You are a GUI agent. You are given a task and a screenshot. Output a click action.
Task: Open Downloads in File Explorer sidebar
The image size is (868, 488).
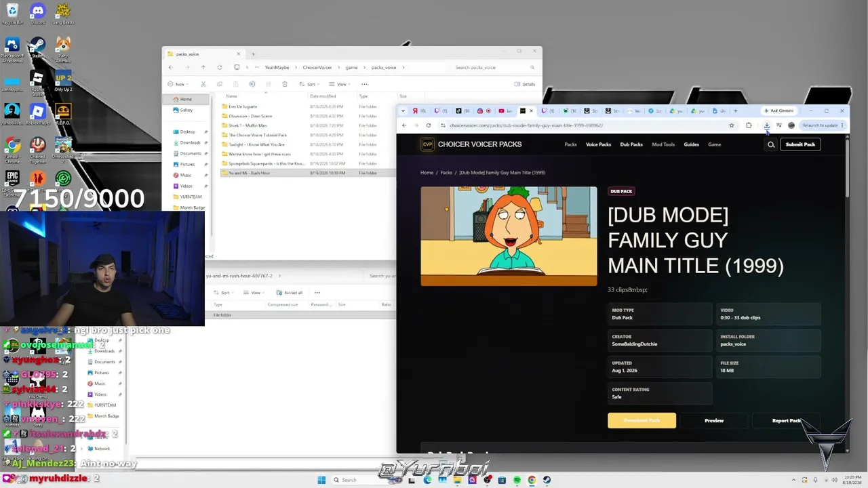click(190, 142)
